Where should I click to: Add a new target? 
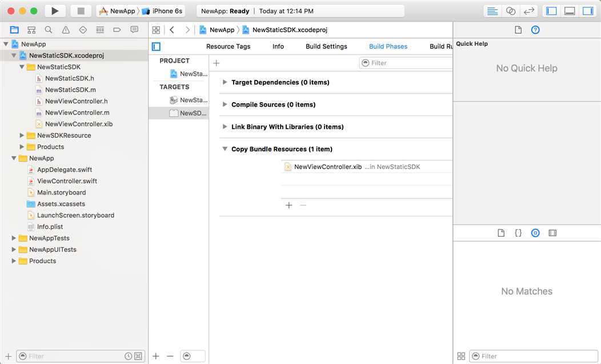(x=156, y=357)
